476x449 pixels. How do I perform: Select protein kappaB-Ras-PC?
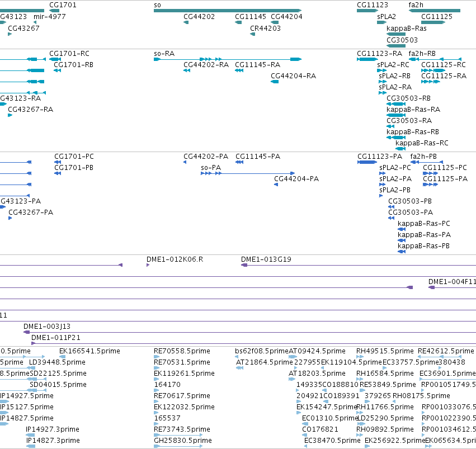tap(424, 224)
